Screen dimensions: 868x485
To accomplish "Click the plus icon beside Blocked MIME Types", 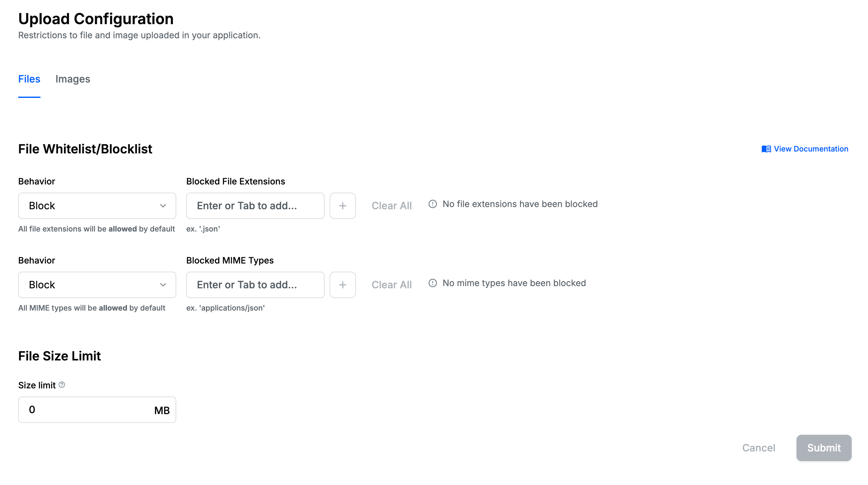I will [x=342, y=285].
